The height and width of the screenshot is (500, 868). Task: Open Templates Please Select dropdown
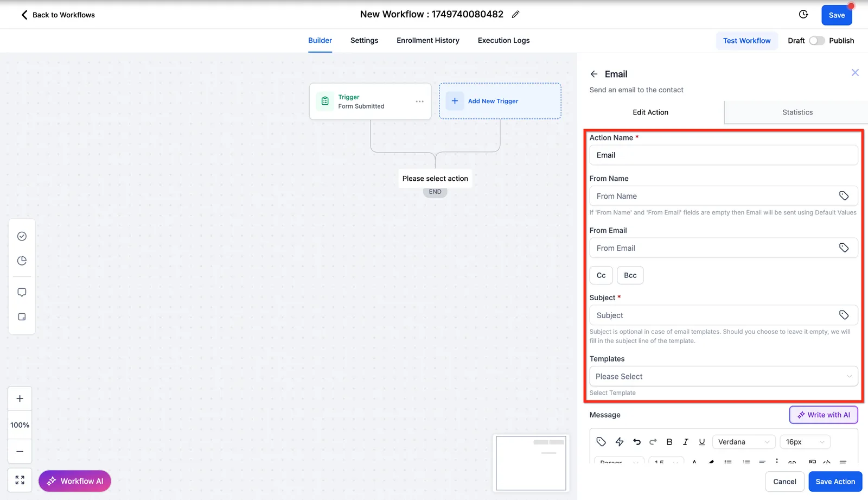click(724, 376)
